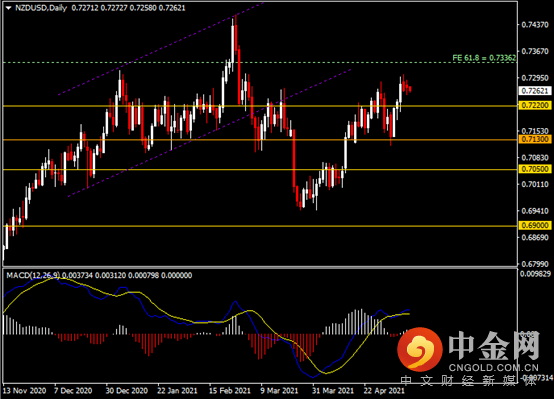
Task: Click the 0.009829 MACD scale value
Action: coord(535,274)
